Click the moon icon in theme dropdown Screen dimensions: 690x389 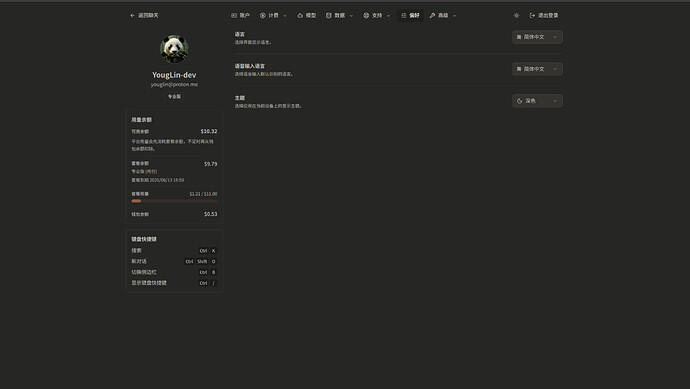pyautogui.click(x=519, y=101)
